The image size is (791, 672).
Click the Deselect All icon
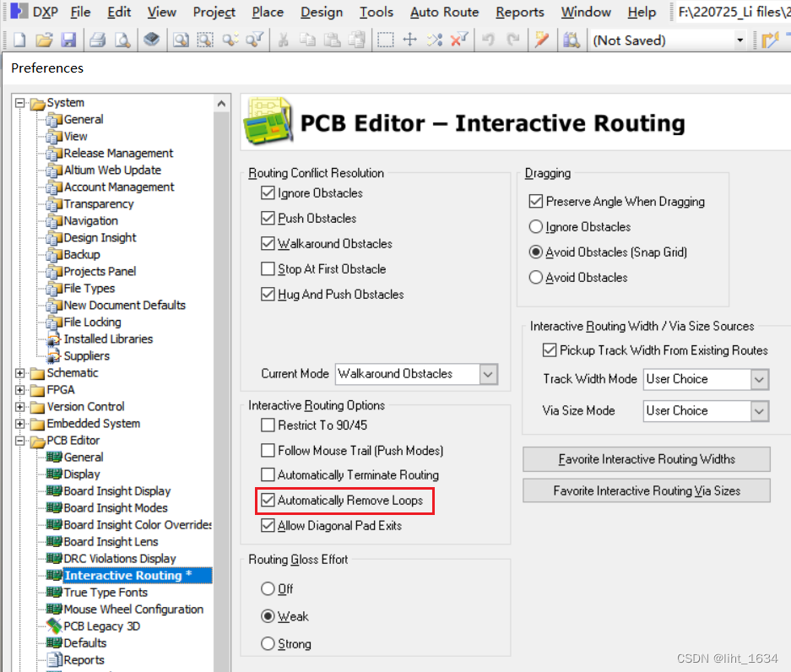click(x=435, y=40)
